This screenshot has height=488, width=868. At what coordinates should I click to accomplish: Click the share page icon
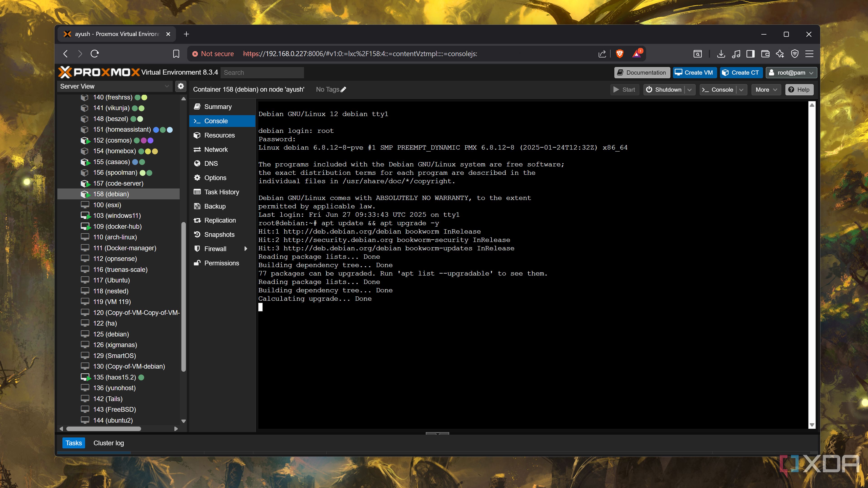(602, 54)
